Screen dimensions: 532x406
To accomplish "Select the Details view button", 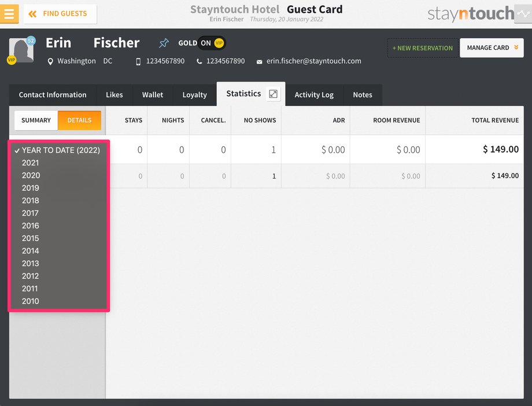I will [x=79, y=120].
